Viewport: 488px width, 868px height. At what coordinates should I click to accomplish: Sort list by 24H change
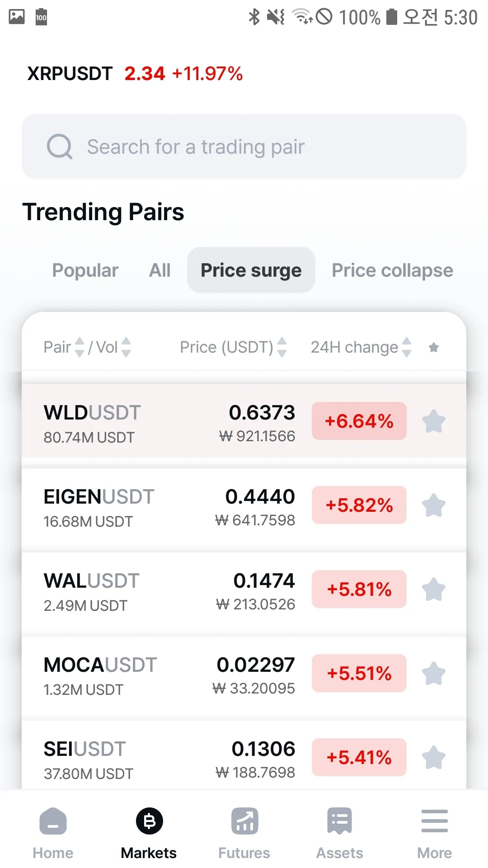[x=407, y=347]
